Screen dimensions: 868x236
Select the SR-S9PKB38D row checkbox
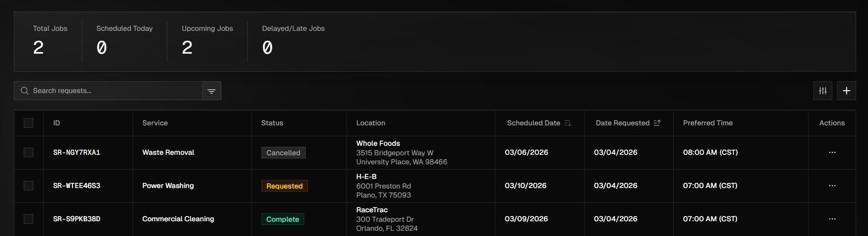click(x=29, y=219)
